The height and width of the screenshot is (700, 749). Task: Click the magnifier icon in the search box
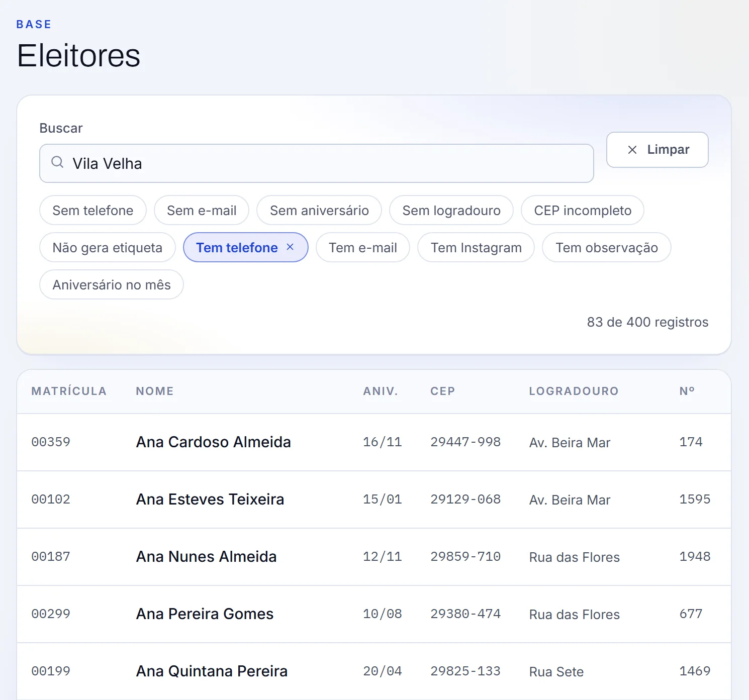58,162
